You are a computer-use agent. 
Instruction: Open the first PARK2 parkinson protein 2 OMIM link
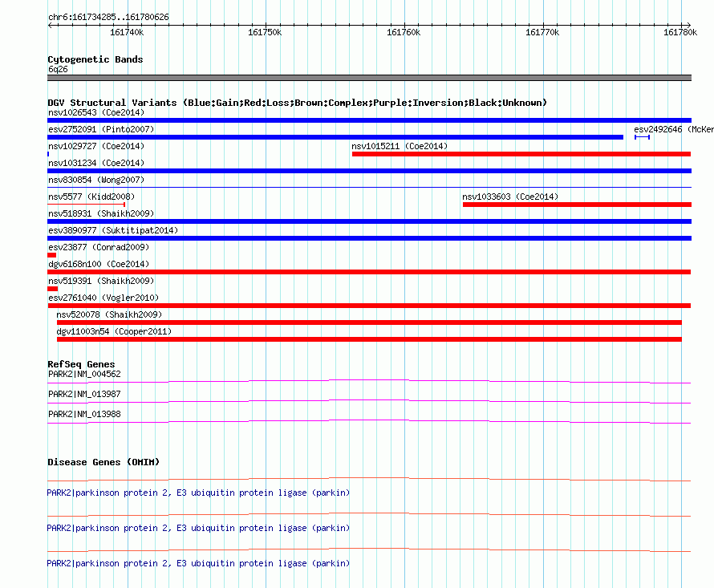pyautogui.click(x=198, y=493)
